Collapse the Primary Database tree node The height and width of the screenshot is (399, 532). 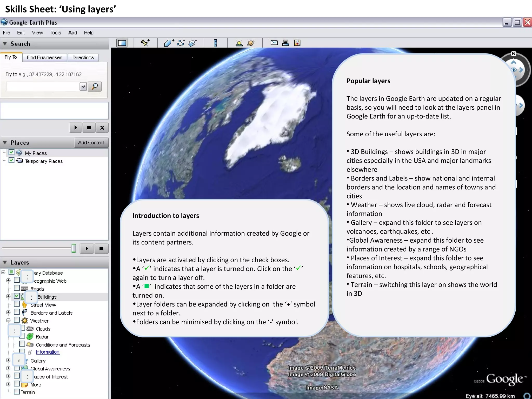3,272
